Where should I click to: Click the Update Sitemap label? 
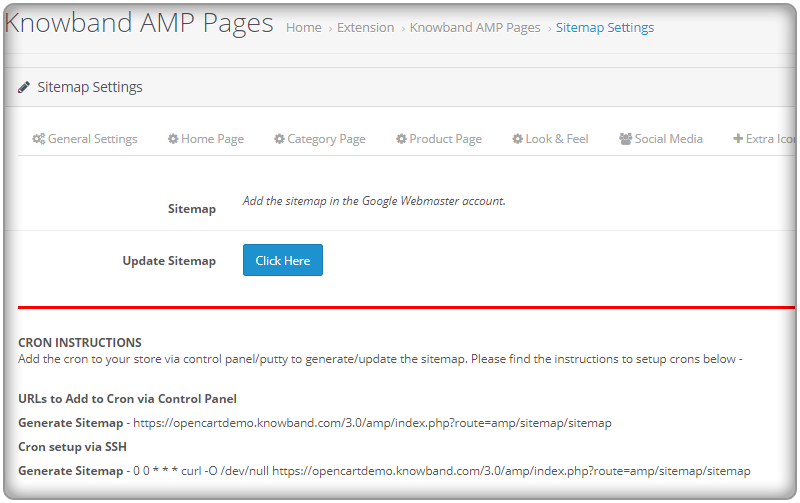pos(169,261)
